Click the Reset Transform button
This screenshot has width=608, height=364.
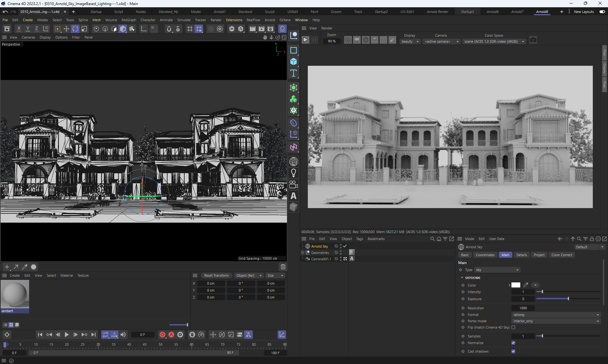tap(216, 275)
